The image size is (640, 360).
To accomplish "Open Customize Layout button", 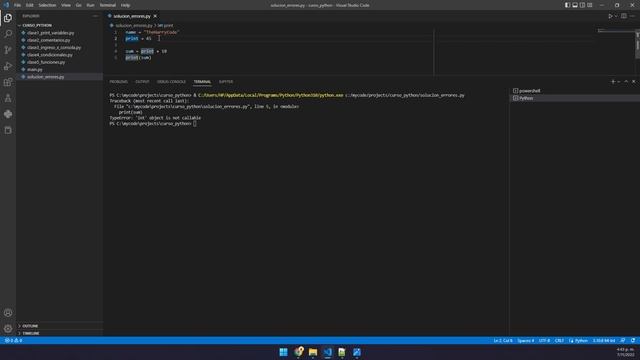I will 590,5.
